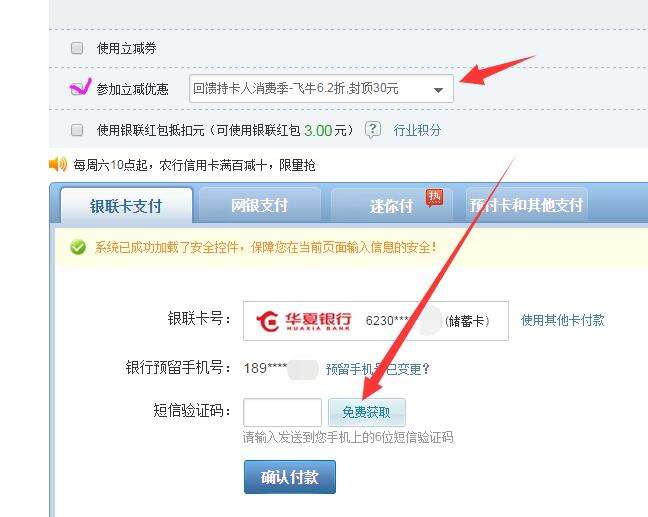
Task: Focus the 短信验证码 input field
Action: (282, 412)
